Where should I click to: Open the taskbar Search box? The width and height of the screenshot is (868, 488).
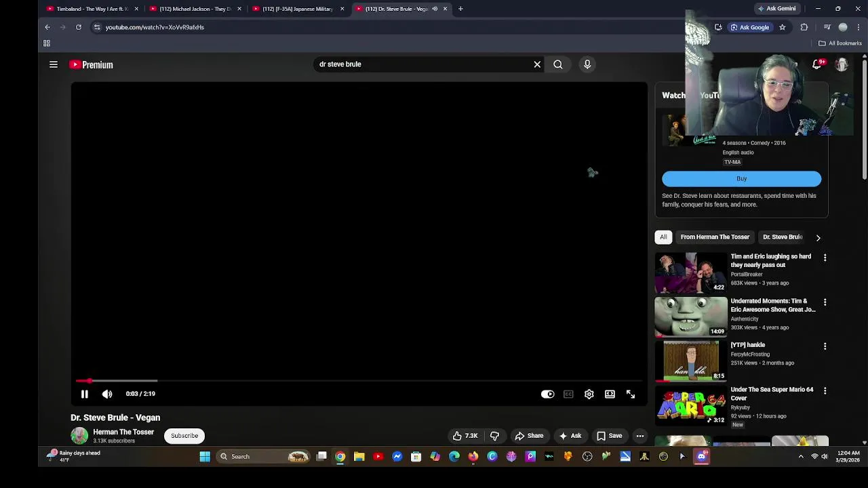[264, 457]
